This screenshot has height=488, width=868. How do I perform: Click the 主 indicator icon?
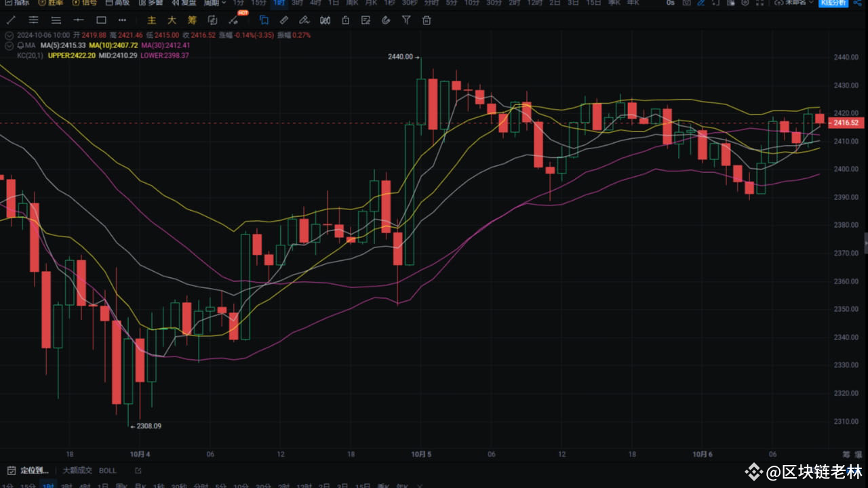point(152,20)
